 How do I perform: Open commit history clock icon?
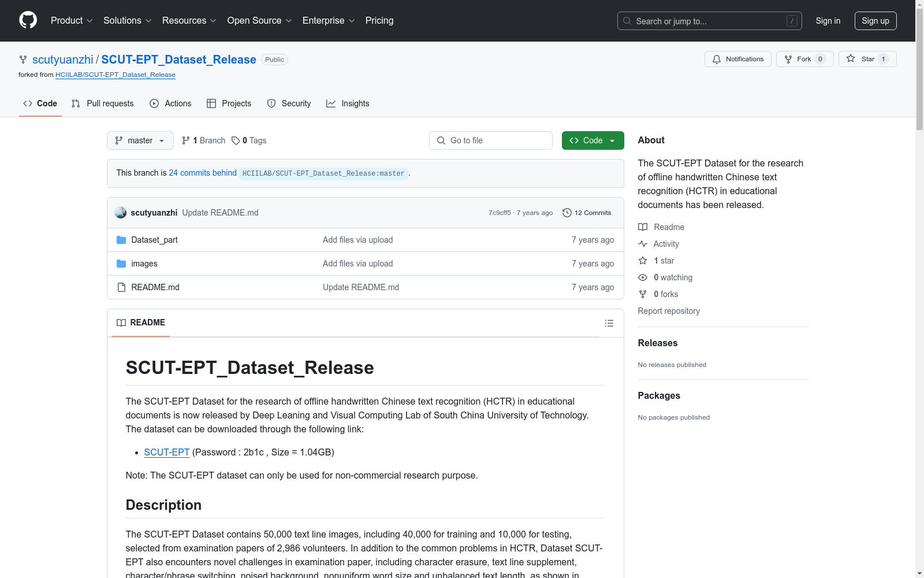[567, 213]
